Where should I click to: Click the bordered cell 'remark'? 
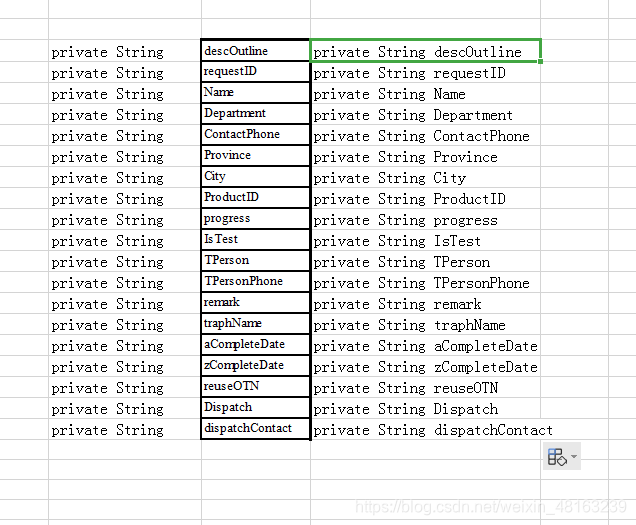[x=256, y=303]
